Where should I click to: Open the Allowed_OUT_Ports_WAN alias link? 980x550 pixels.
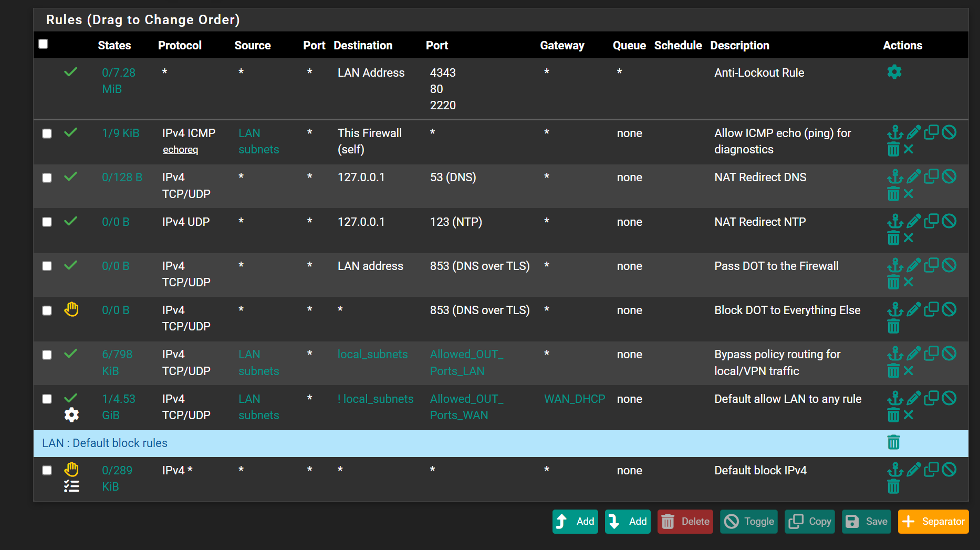point(466,407)
